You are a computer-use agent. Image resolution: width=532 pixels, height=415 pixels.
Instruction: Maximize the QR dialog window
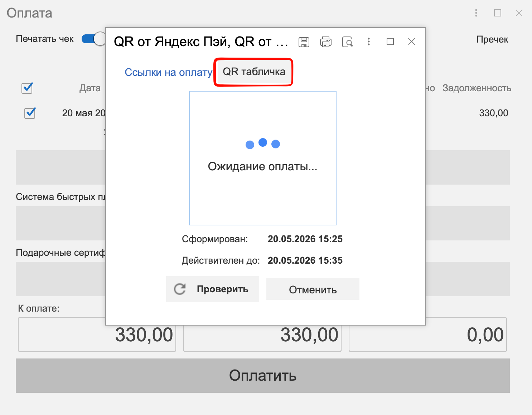point(390,41)
